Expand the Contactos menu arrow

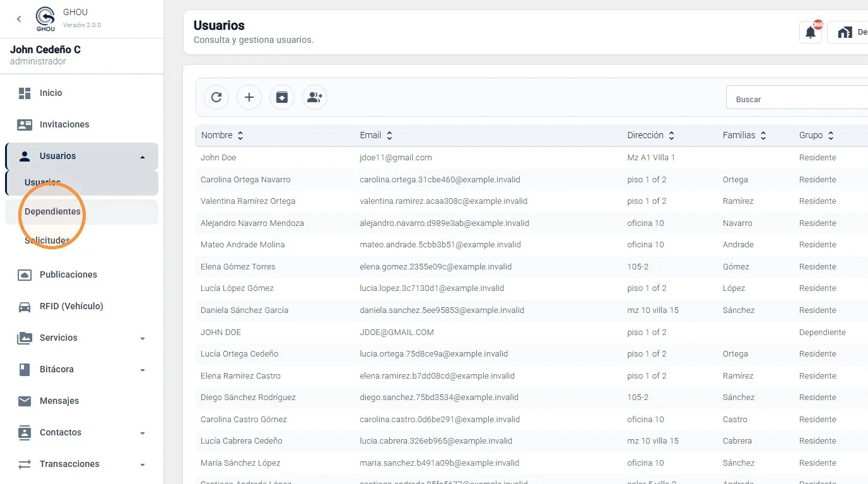click(x=143, y=433)
